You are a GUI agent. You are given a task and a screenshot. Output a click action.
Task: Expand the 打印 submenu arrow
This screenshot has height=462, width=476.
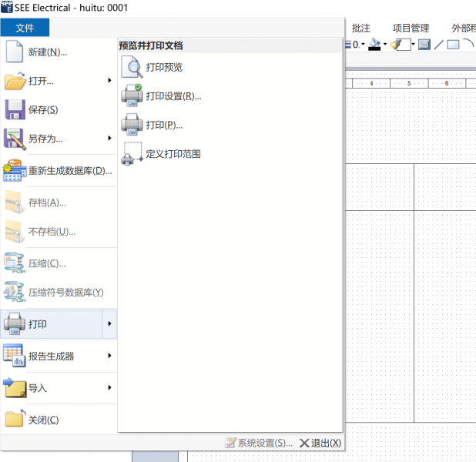tap(109, 324)
